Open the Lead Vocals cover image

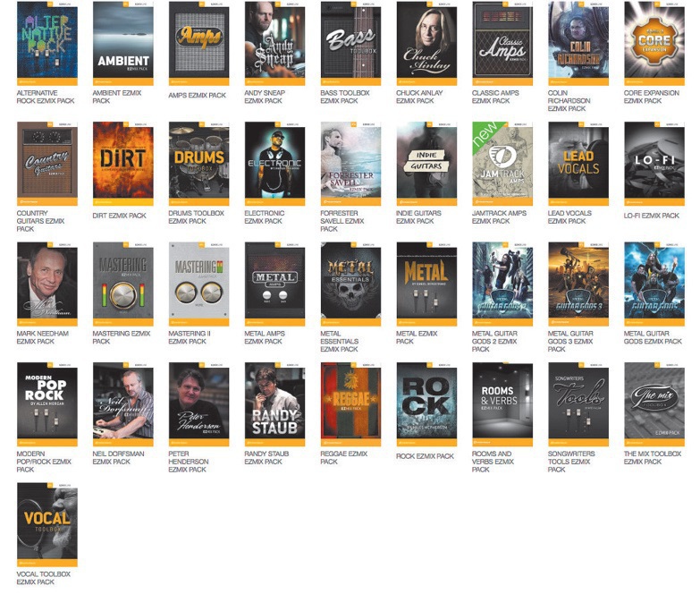[x=578, y=164]
